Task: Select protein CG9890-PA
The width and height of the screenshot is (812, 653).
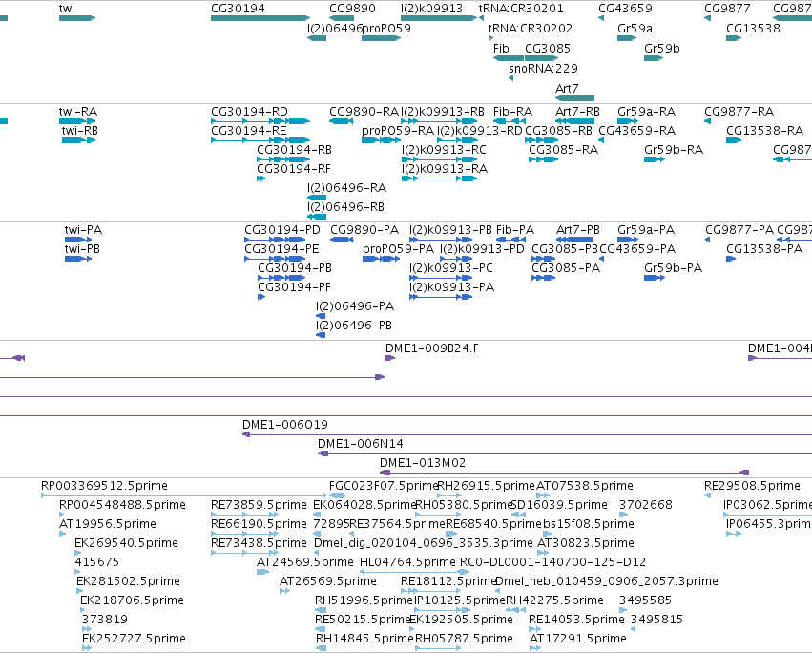Action: click(x=342, y=240)
